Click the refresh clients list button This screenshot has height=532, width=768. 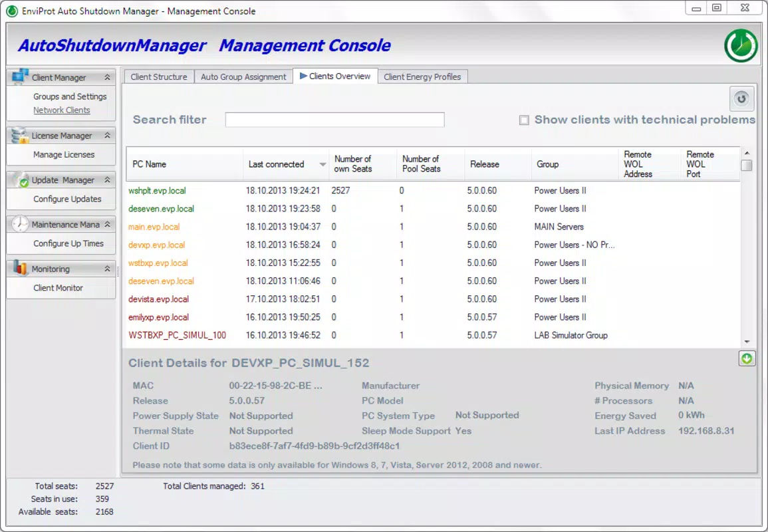tap(741, 98)
